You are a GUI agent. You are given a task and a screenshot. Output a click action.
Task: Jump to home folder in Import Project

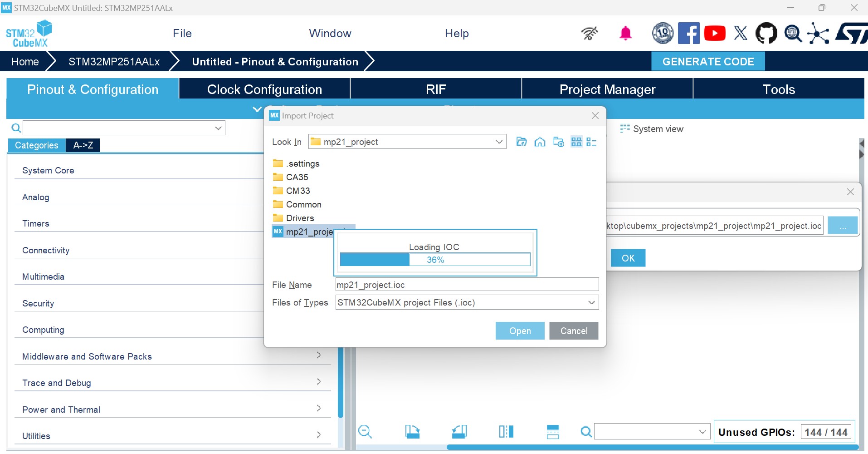tap(540, 142)
